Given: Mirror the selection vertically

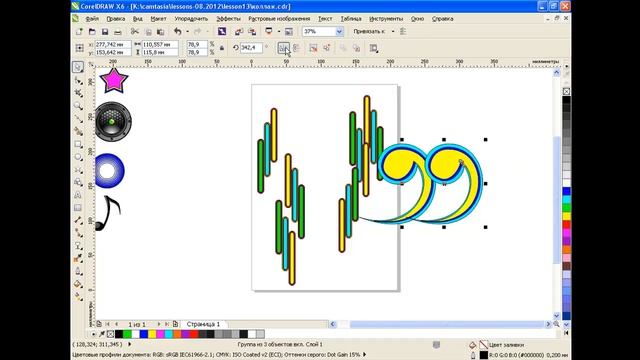Looking at the screenshot, I should 296,48.
